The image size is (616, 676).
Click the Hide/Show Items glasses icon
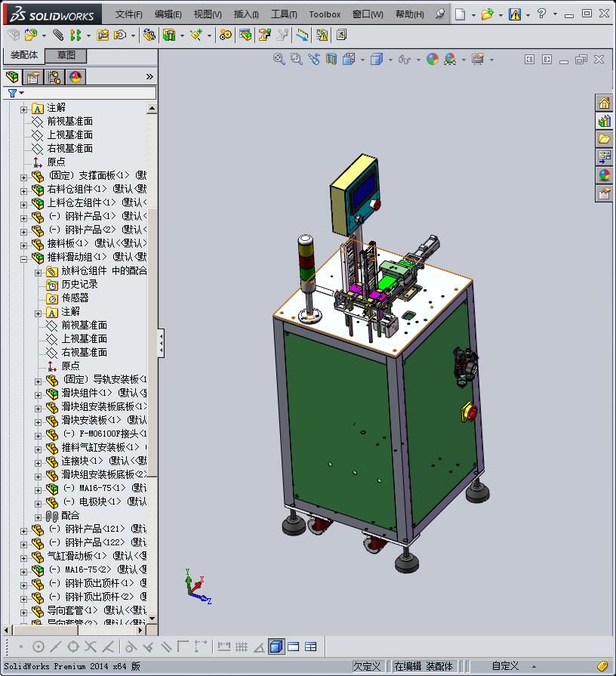coord(404,59)
